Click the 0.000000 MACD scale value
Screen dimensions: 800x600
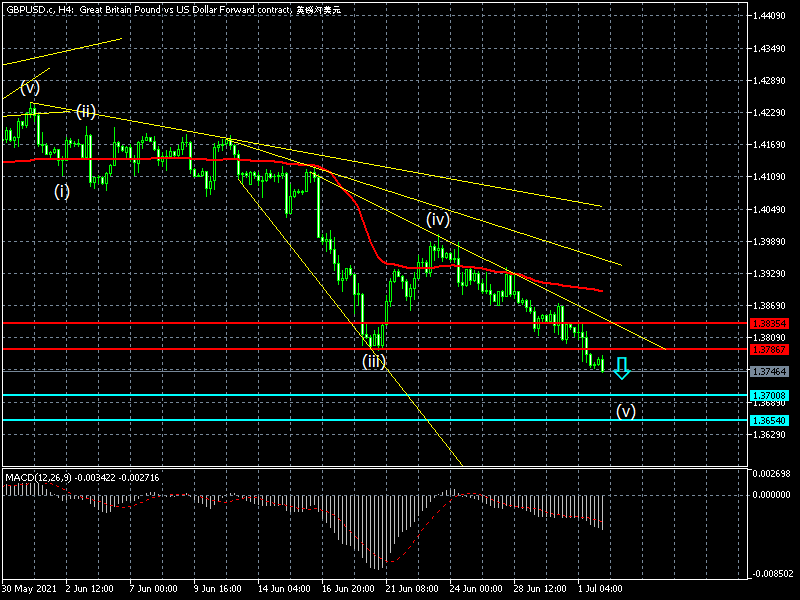771,495
